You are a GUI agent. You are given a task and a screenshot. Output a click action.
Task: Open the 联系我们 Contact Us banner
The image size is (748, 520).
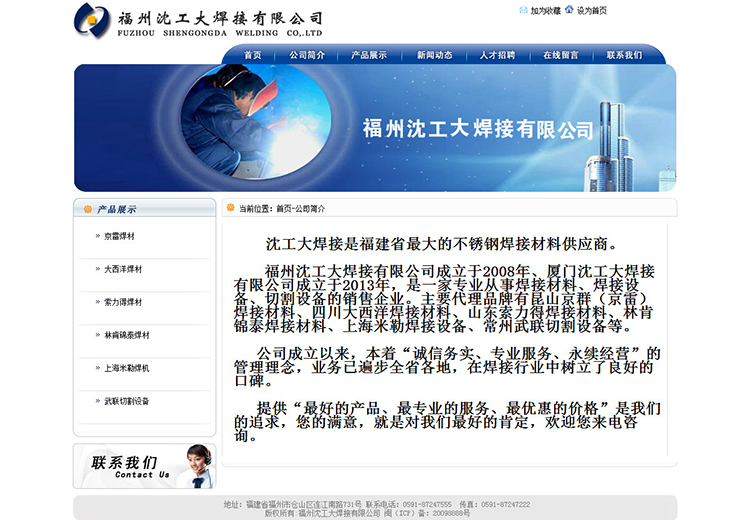coord(144,466)
